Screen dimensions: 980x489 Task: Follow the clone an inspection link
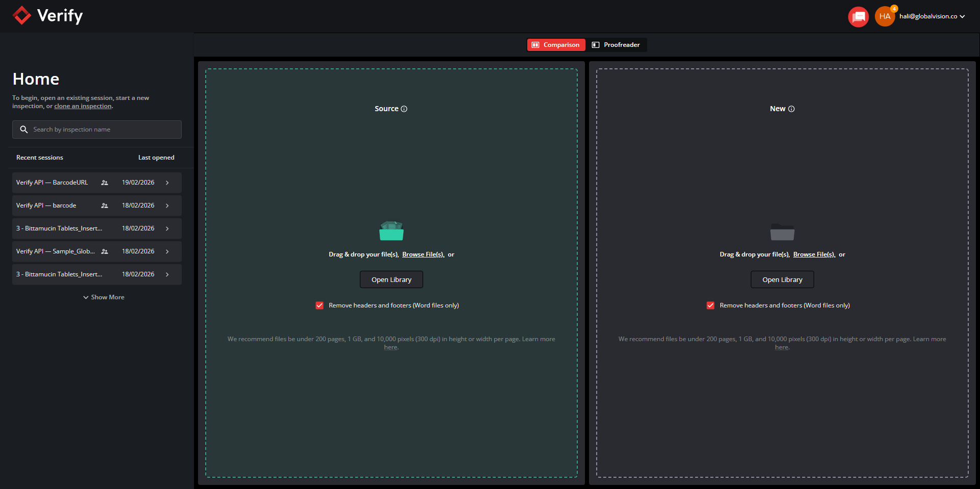(x=83, y=106)
